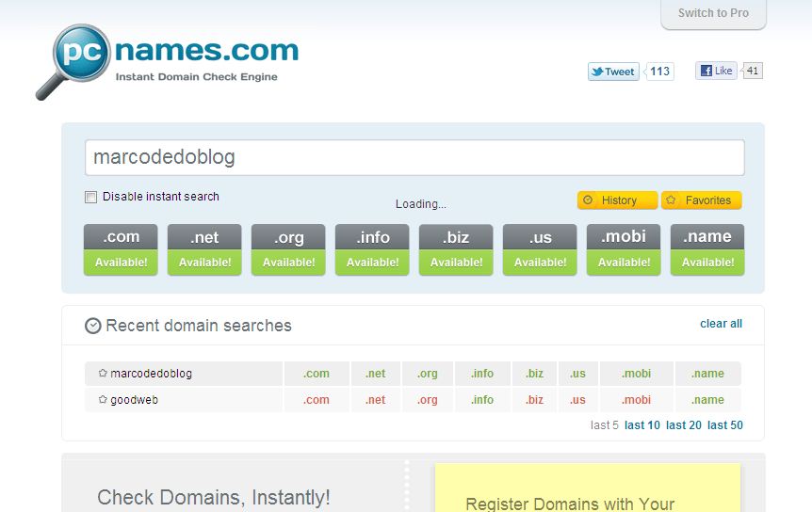This screenshot has width=812, height=512.
Task: Select the .name Available tile
Action: 707,249
